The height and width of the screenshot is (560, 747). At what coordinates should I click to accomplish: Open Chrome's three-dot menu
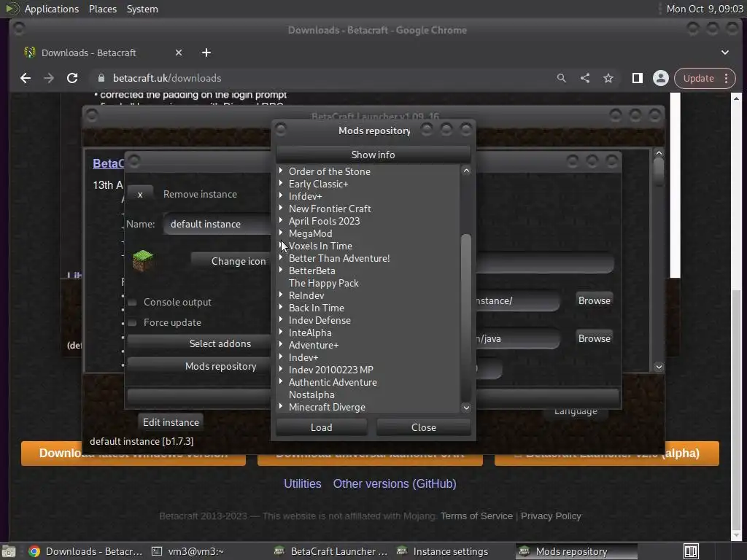(x=726, y=78)
